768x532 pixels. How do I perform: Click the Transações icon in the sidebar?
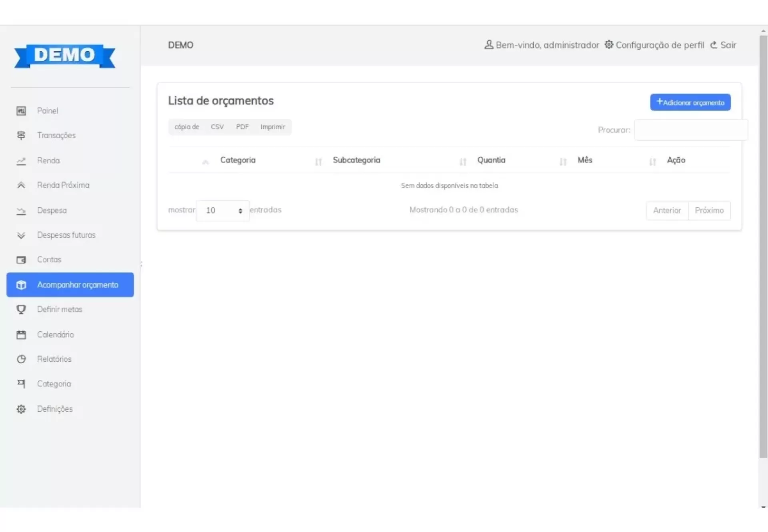tap(21, 135)
